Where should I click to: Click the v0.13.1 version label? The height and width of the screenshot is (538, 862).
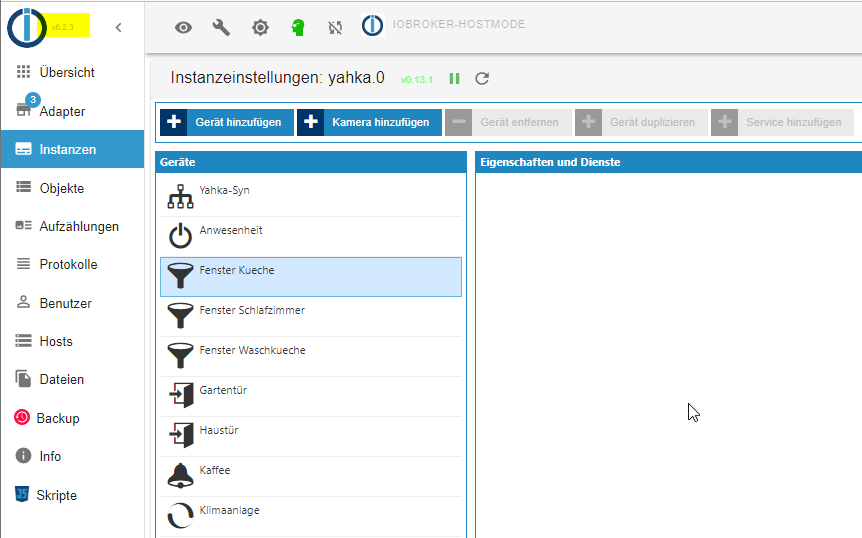(x=417, y=80)
